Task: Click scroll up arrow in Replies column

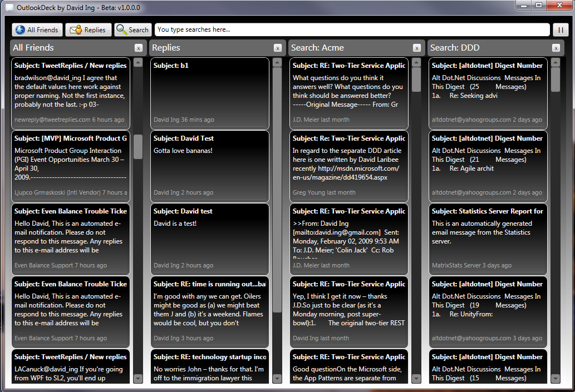Action: click(x=277, y=62)
